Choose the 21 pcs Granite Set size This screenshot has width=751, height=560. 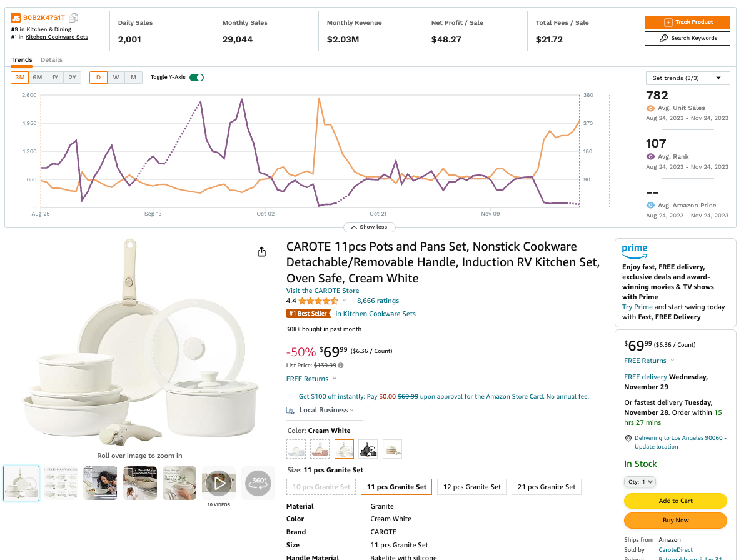(x=547, y=487)
